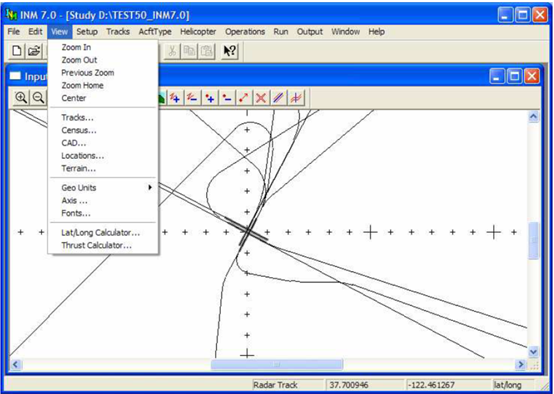The width and height of the screenshot is (554, 394).
Task: Select the add point tool with blue plus
Action: [x=210, y=98]
